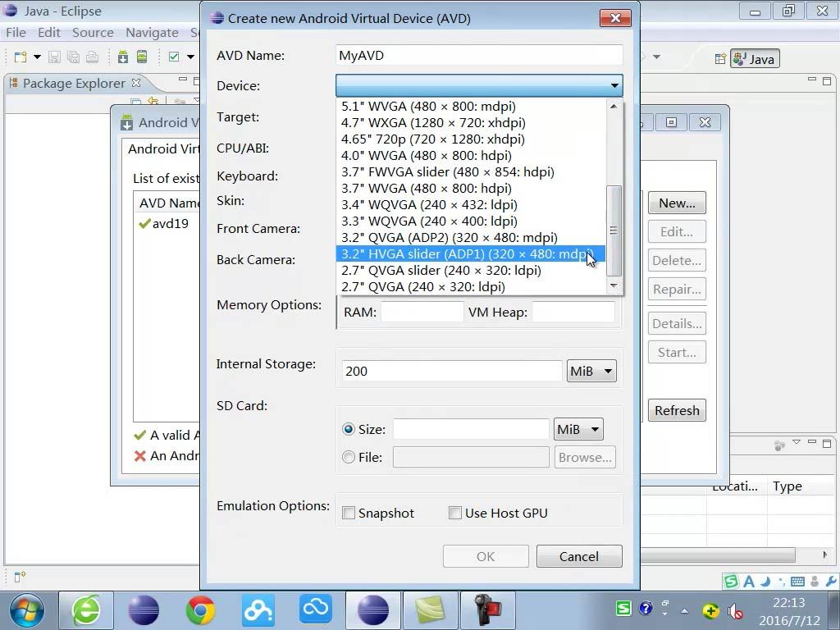This screenshot has height=630, width=840.
Task: Open the Internal Storage MiB unit dropdown
Action: point(591,371)
